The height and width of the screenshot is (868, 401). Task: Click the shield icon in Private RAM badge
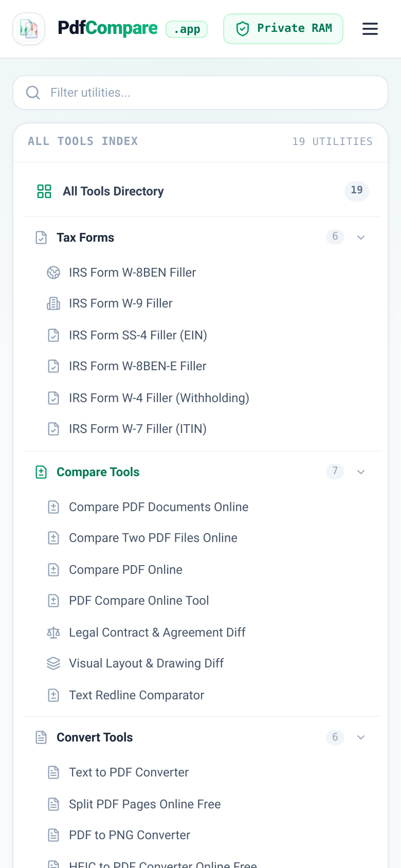coord(243,29)
